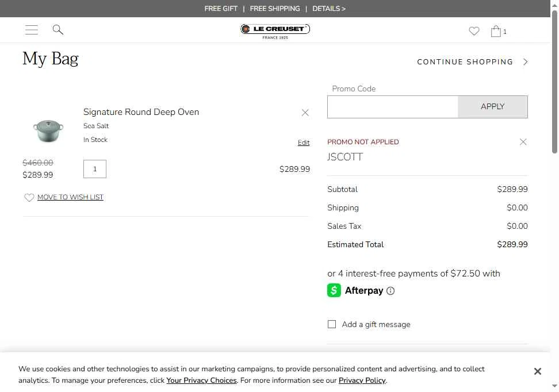The height and width of the screenshot is (392, 559).
Task: Open Your Privacy Choices link
Action: point(201,381)
